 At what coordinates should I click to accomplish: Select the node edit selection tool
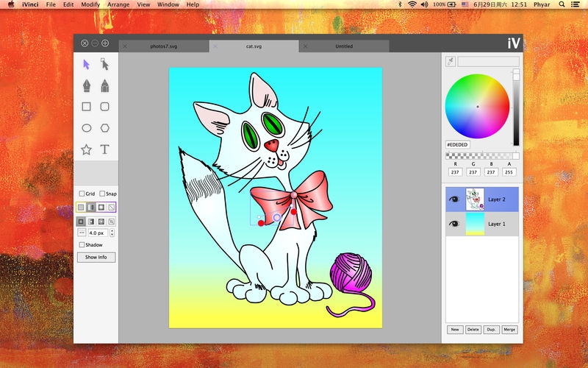pos(105,65)
